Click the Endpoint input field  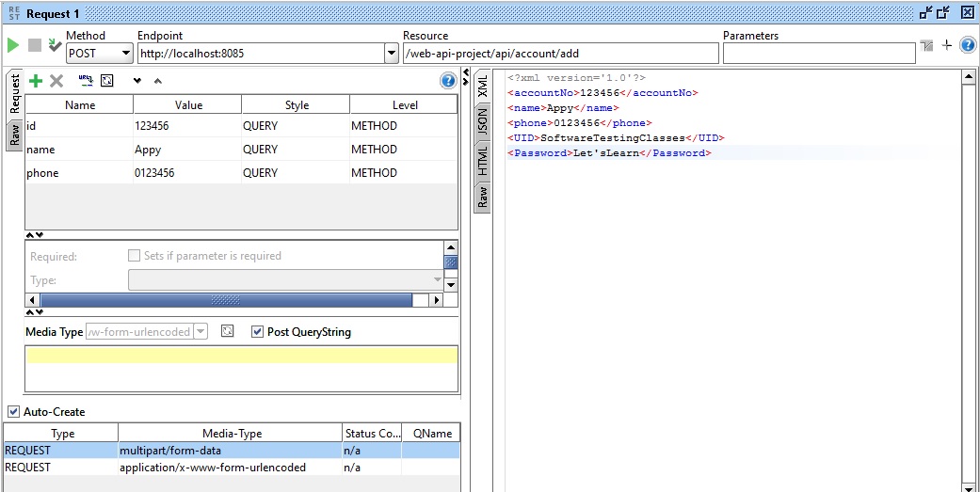point(261,54)
